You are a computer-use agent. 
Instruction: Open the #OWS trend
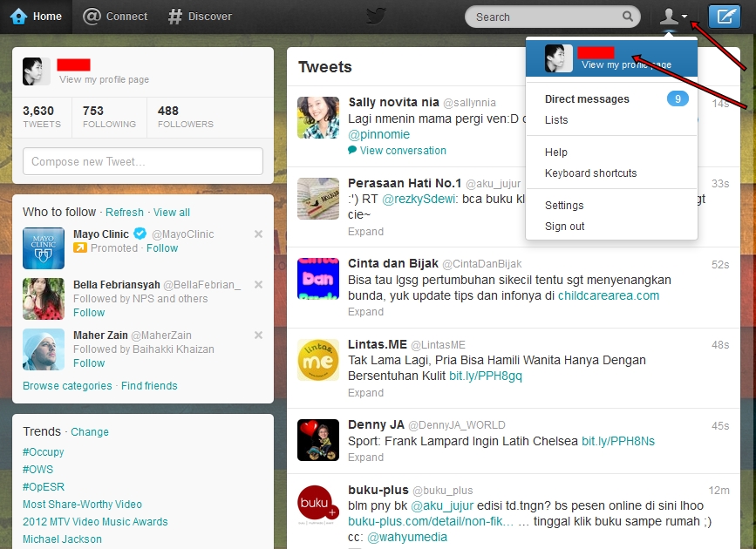[x=37, y=470]
